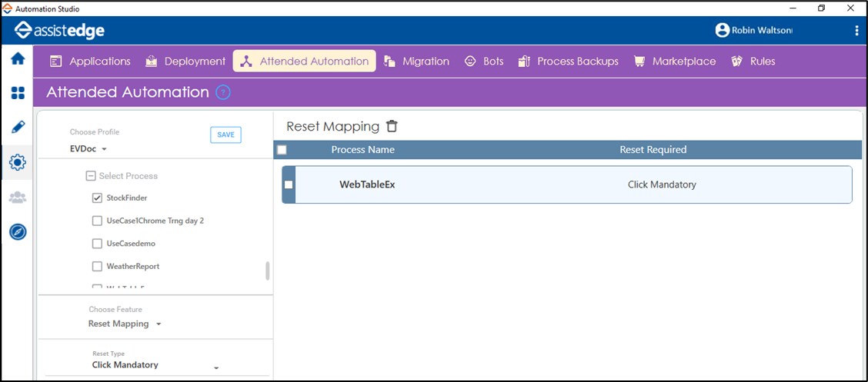The height and width of the screenshot is (382, 868).
Task: Open the Click Mandatory reset type dropdown
Action: pyautogui.click(x=154, y=366)
